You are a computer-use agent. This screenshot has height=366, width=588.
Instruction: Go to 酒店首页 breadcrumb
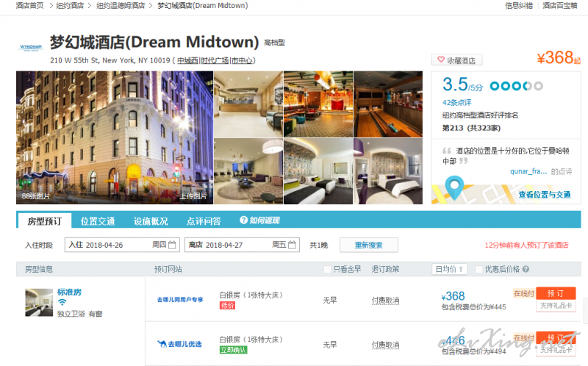tap(29, 6)
